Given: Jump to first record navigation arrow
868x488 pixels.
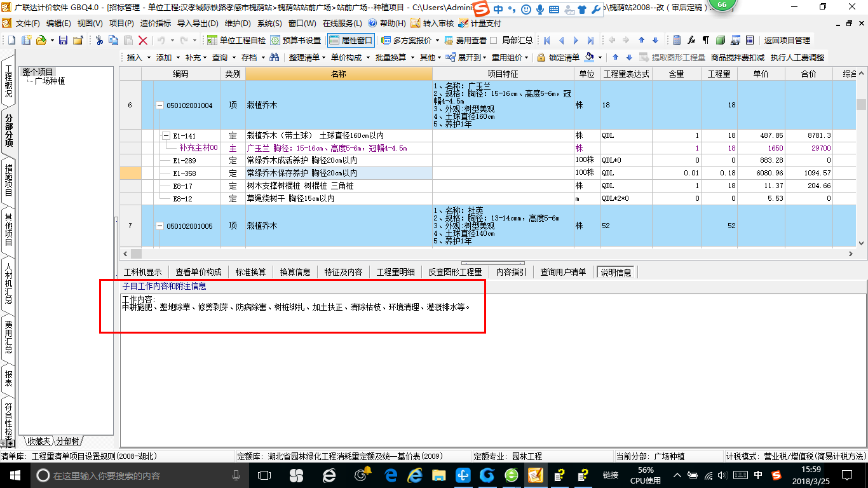Looking at the screenshot, I should [546, 40].
